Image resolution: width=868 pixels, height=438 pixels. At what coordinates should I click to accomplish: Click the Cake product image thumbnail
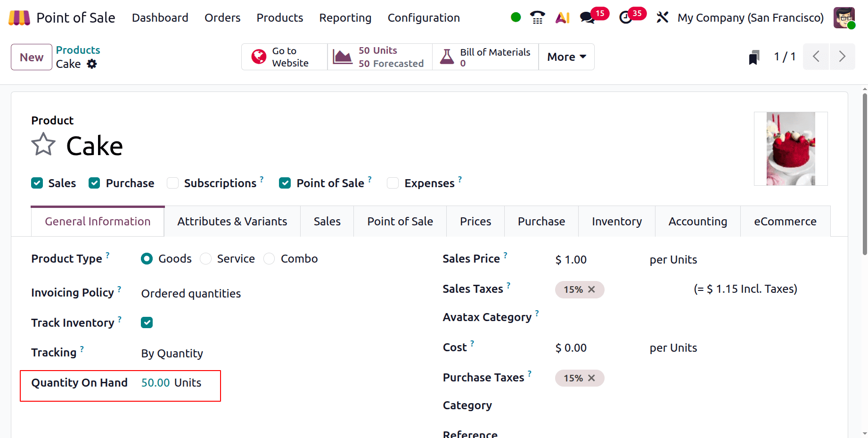[x=791, y=149]
